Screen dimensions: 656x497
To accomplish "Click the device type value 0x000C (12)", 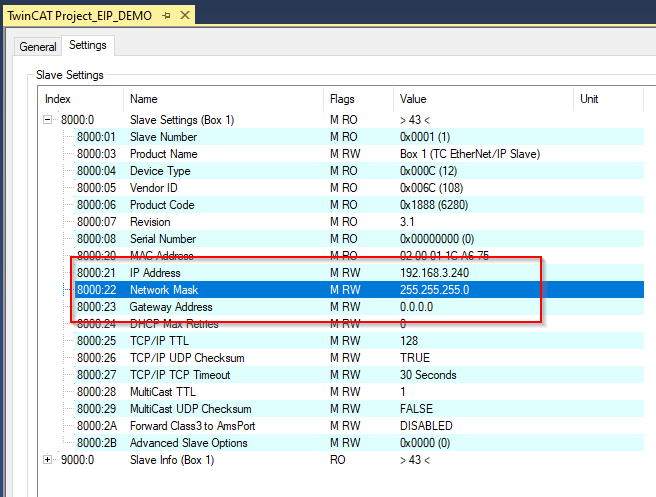I will [428, 171].
